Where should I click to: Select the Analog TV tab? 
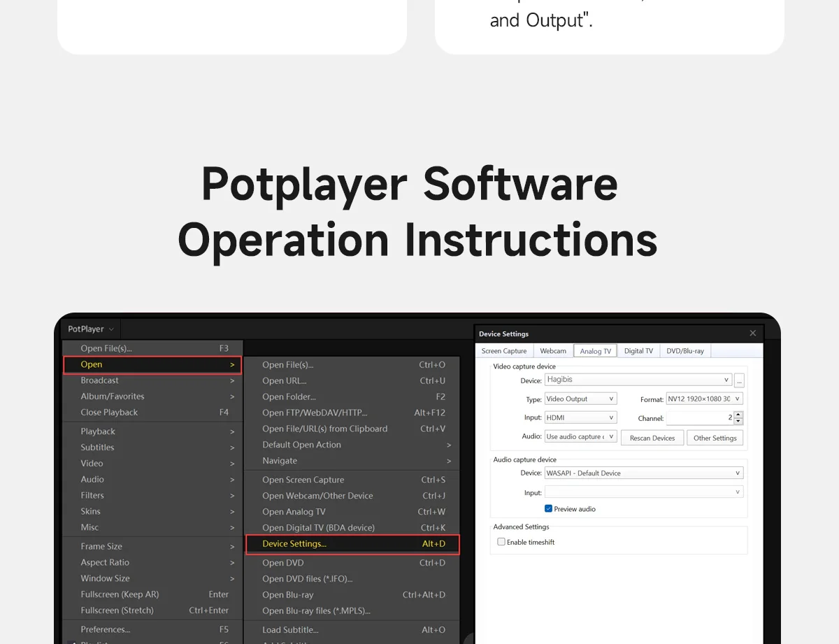[x=596, y=351]
